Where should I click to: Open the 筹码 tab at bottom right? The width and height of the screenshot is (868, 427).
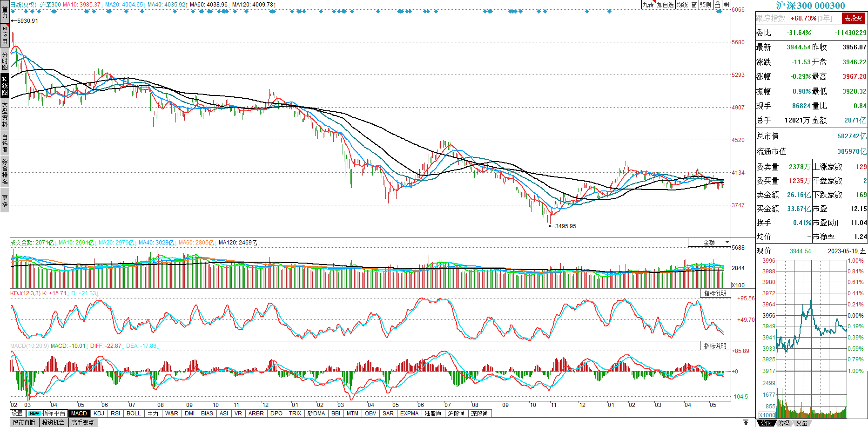pos(784,423)
